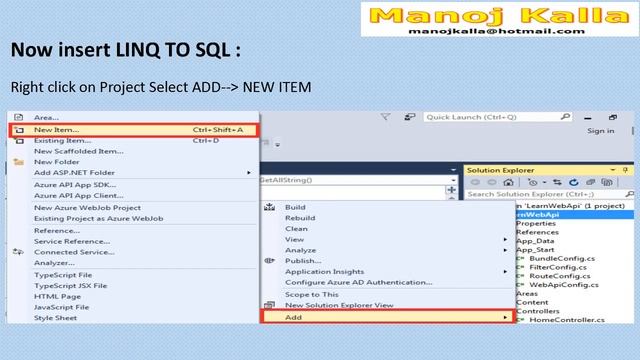Click the New Folder icon in submenu
This screenshot has width=640, height=360.
pyautogui.click(x=18, y=162)
